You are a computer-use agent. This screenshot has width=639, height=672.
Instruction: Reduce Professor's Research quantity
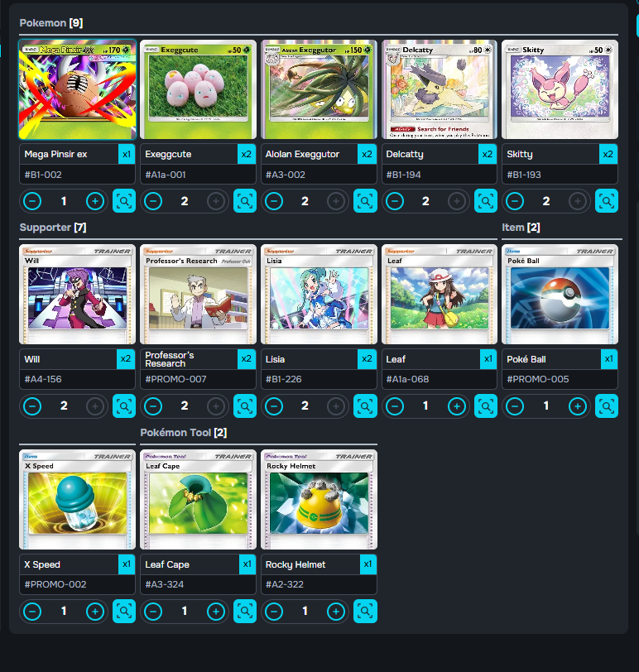coord(153,406)
